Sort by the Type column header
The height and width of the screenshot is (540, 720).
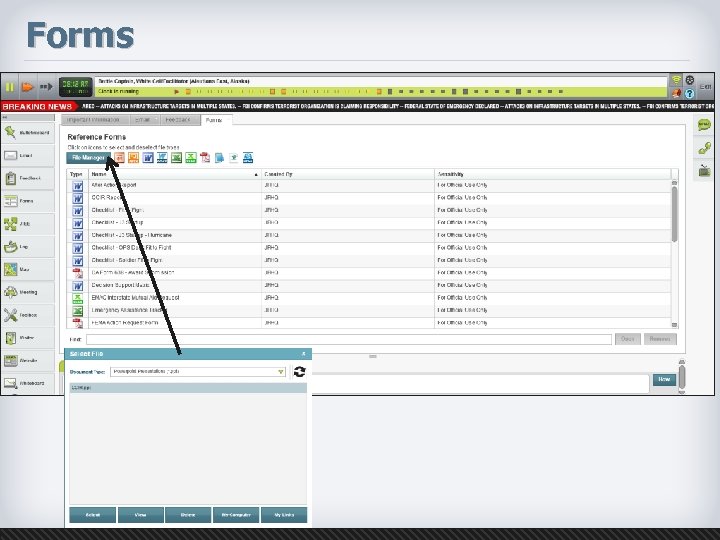(x=77, y=174)
